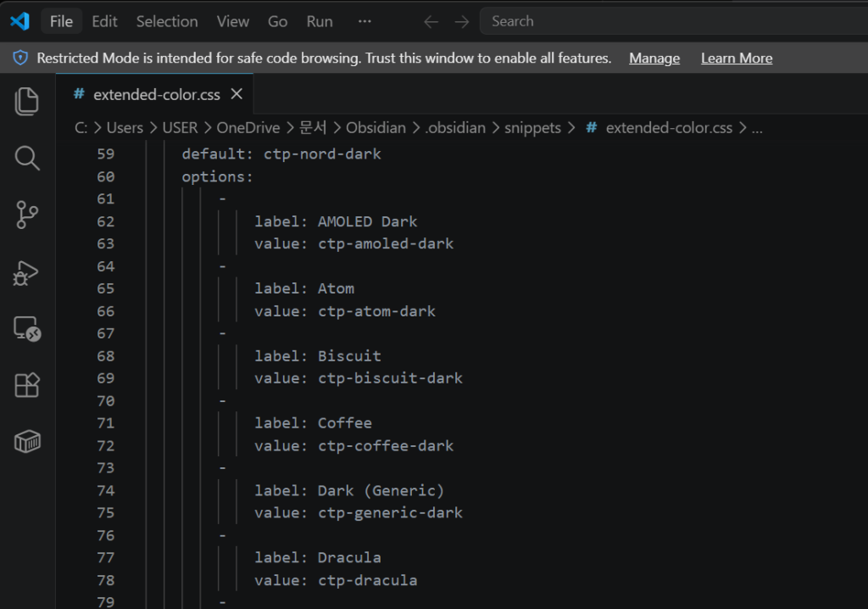Click the text 'default: ctp-nord-dark'

(x=281, y=154)
